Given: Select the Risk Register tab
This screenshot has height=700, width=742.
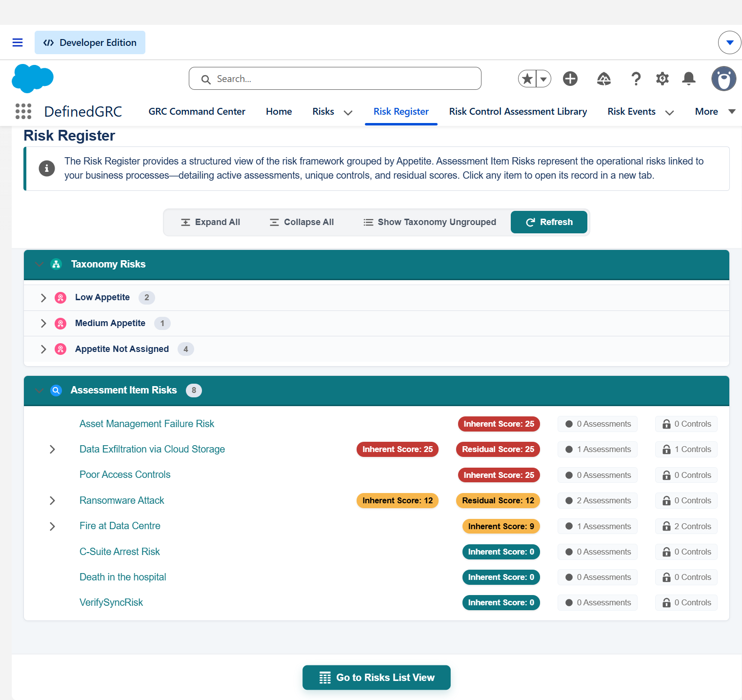Looking at the screenshot, I should (401, 111).
